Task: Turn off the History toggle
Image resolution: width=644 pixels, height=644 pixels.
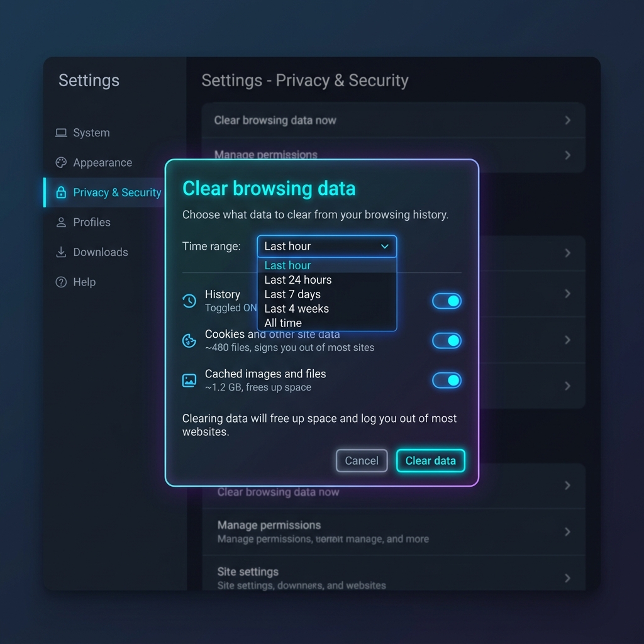Action: click(447, 301)
